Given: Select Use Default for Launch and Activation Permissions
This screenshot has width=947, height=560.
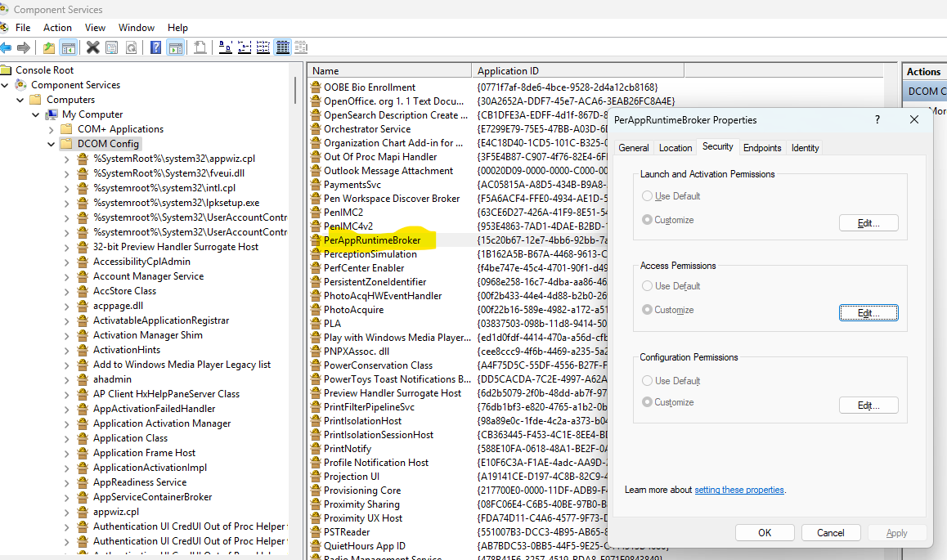Looking at the screenshot, I should [647, 196].
